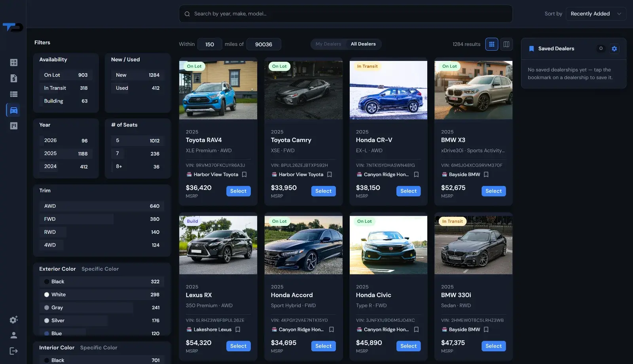Open Saved Dealers settings gear
The width and height of the screenshot is (633, 364).
(614, 49)
